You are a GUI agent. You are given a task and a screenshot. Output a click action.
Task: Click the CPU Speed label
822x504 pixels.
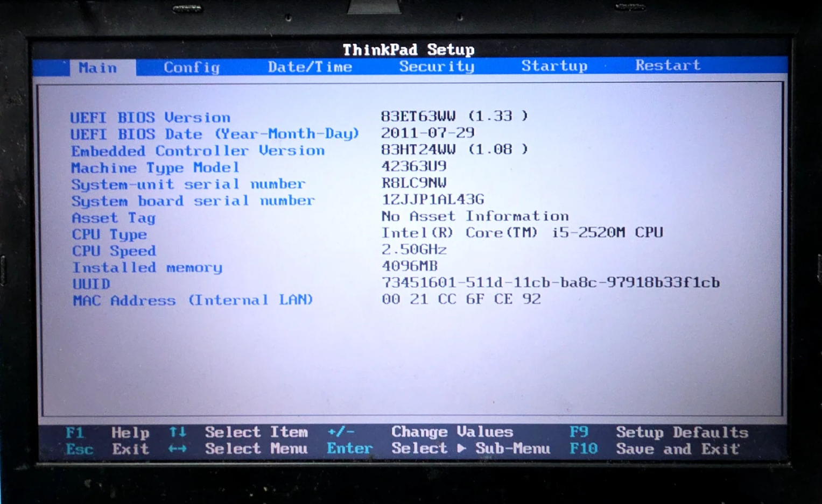pyautogui.click(x=114, y=251)
